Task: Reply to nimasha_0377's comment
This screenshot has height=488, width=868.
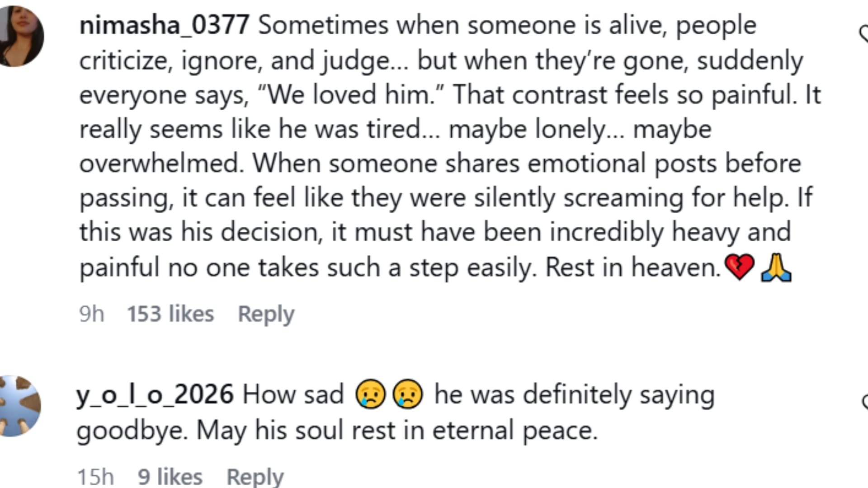Action: tap(266, 314)
